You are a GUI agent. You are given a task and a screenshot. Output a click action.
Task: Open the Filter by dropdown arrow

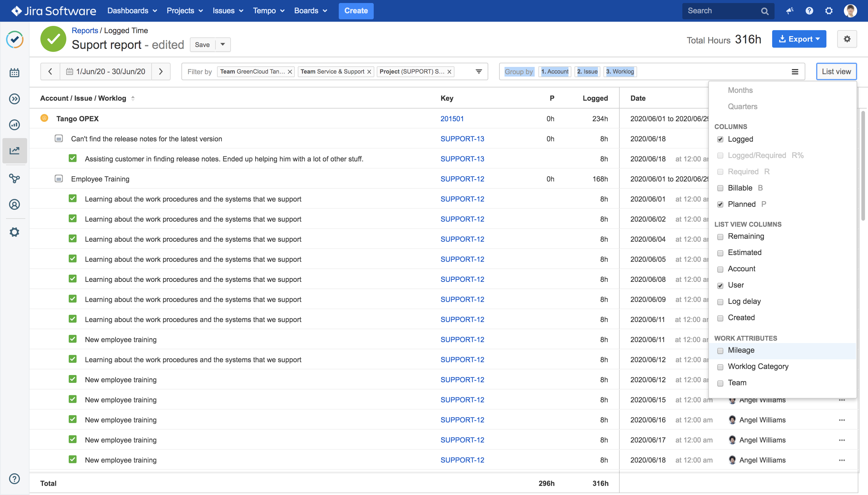pyautogui.click(x=479, y=71)
